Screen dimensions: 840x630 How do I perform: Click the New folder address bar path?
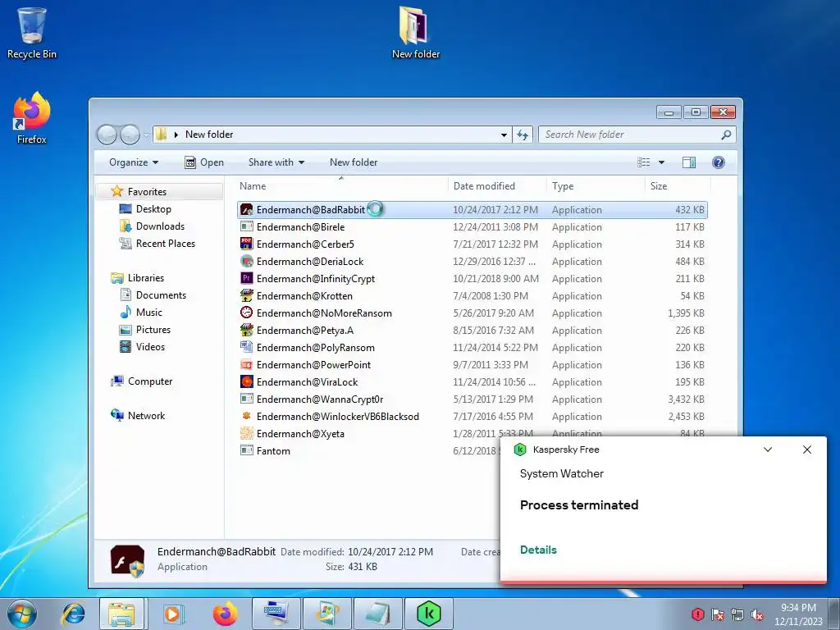[x=209, y=135]
